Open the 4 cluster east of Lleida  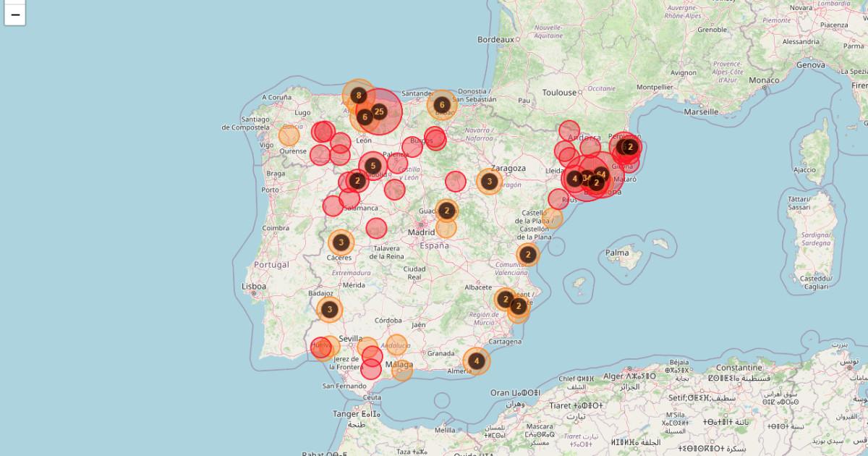tap(575, 179)
